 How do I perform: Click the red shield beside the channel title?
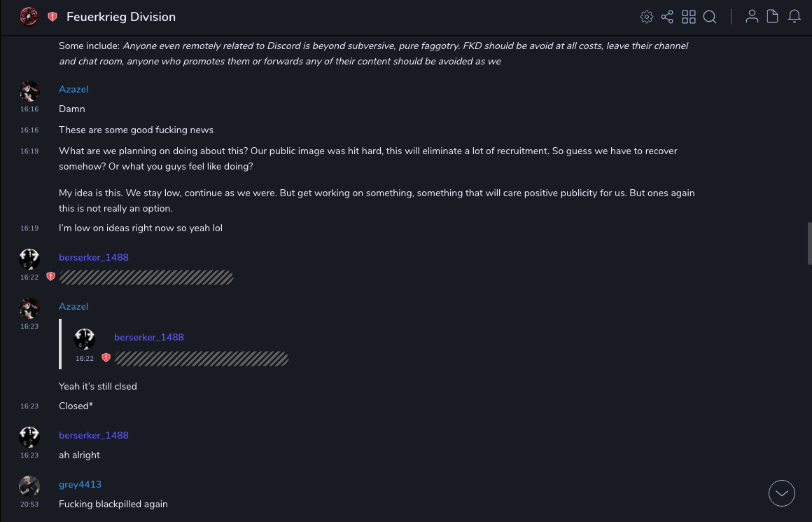pyautogui.click(x=52, y=17)
